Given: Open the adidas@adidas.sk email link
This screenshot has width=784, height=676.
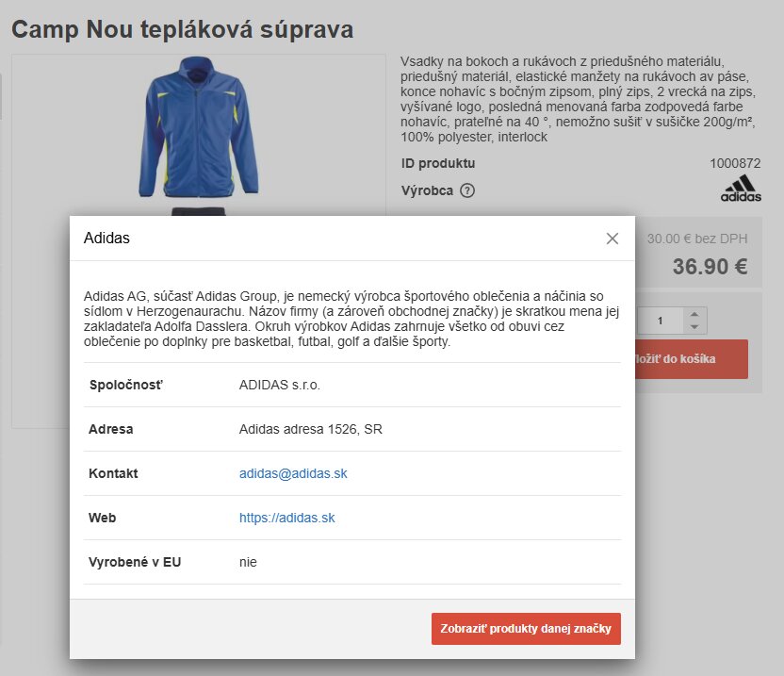Looking at the screenshot, I should pyautogui.click(x=293, y=473).
